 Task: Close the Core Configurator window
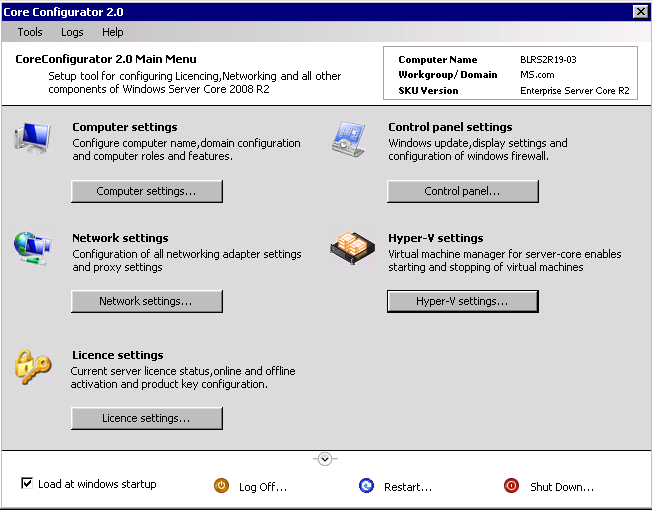tap(640, 12)
